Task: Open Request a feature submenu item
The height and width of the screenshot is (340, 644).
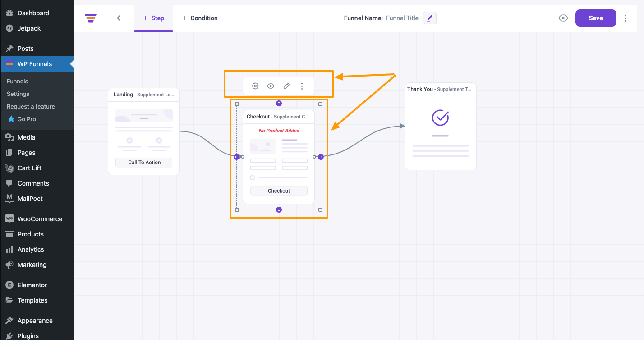Action: click(x=31, y=106)
